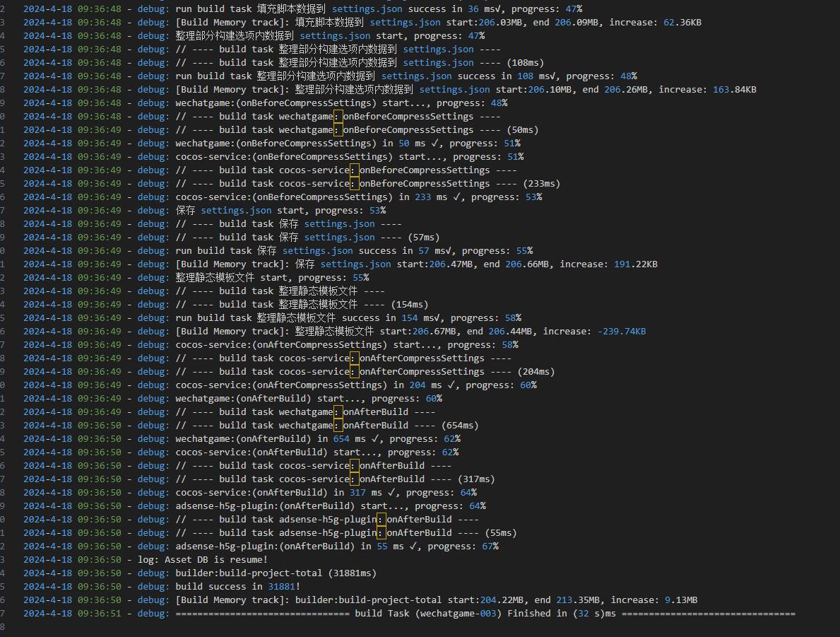
Task: Click the 'Asset DB is resume!' message
Action: tap(216, 559)
